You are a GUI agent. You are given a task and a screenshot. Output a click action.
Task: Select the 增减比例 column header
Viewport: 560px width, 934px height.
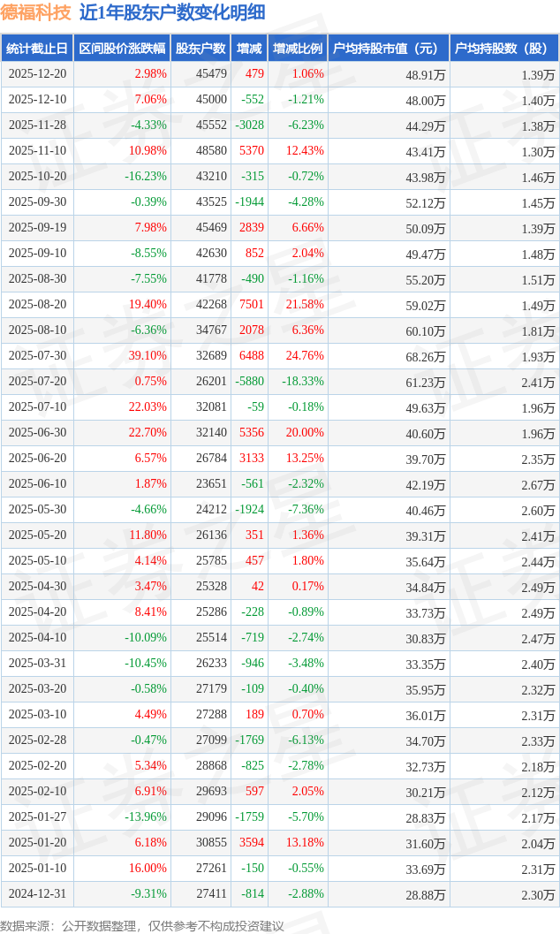pyautogui.click(x=298, y=49)
